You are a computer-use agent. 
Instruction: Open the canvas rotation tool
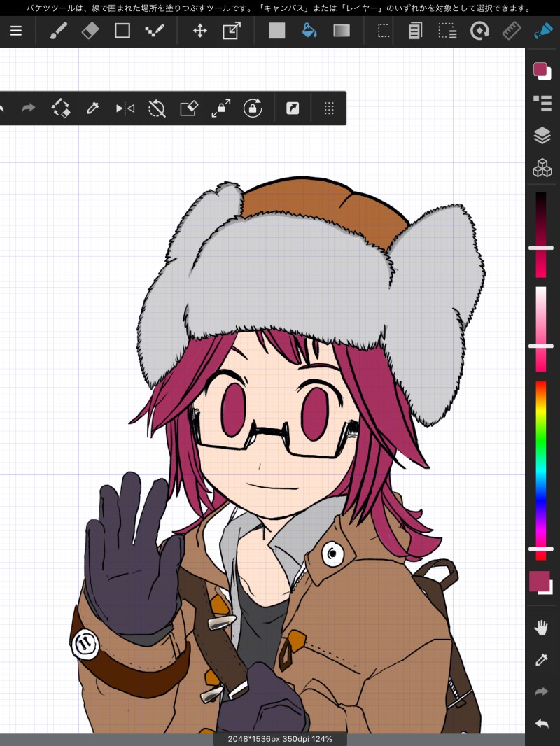479,31
